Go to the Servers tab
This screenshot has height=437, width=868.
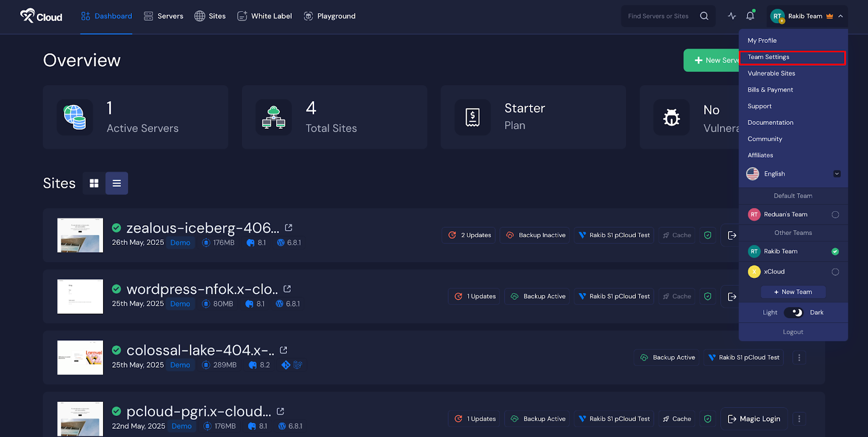click(x=163, y=16)
